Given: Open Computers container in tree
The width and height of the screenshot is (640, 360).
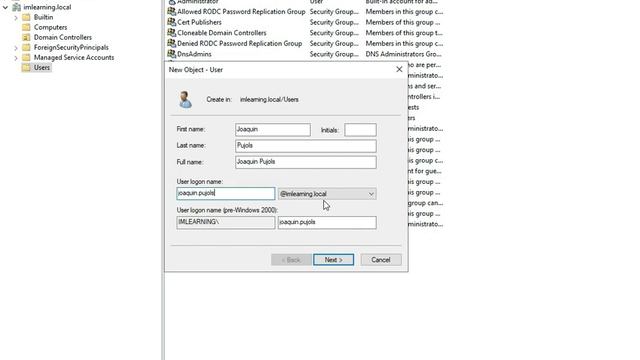Looking at the screenshot, I should coord(51,27).
